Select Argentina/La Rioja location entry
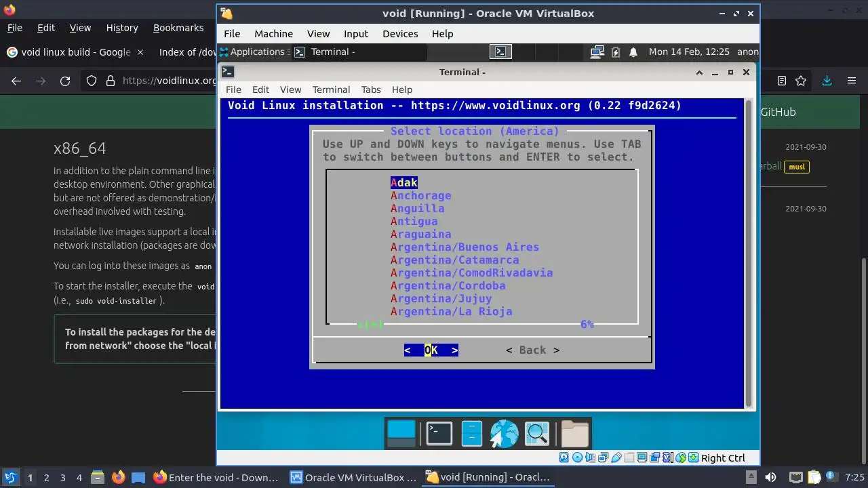 click(451, 311)
